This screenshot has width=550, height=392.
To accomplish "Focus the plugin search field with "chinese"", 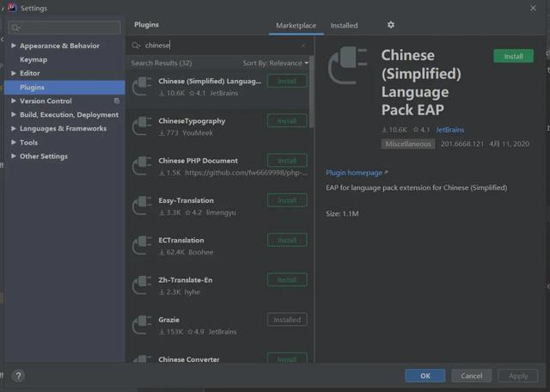I will pyautogui.click(x=220, y=46).
